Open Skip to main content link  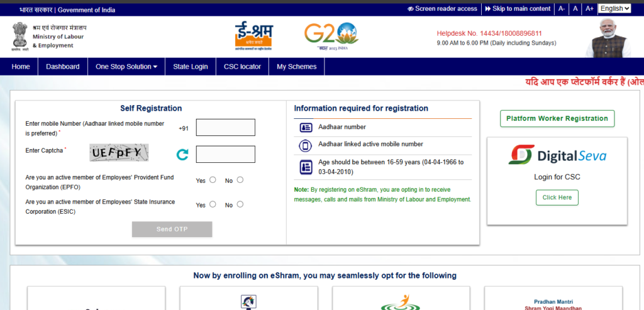517,9
